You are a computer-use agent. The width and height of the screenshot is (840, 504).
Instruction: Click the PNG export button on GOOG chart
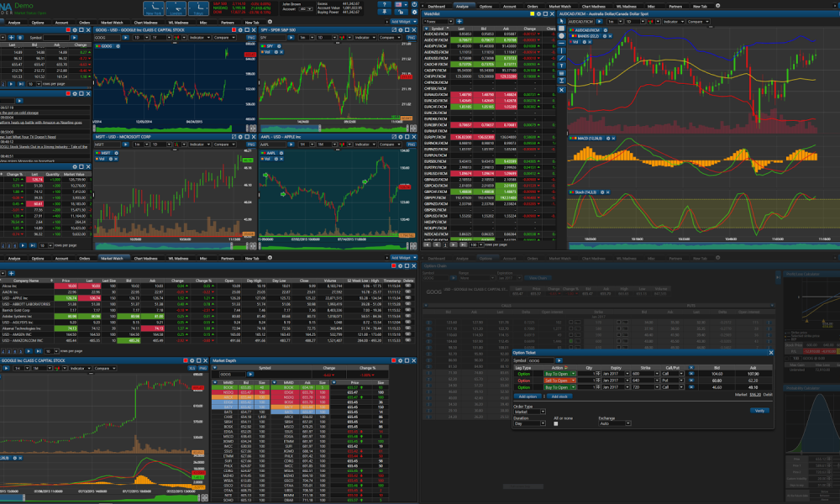coord(250,38)
